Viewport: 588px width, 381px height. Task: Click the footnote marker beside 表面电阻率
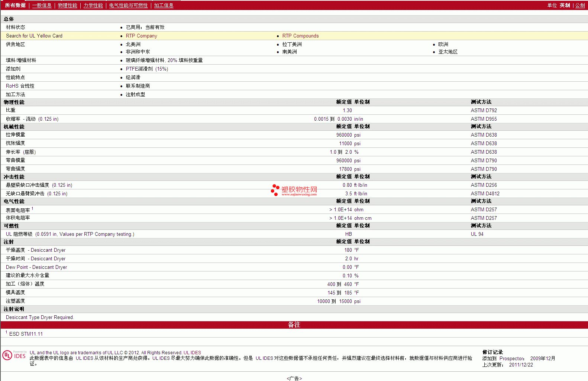click(32, 208)
